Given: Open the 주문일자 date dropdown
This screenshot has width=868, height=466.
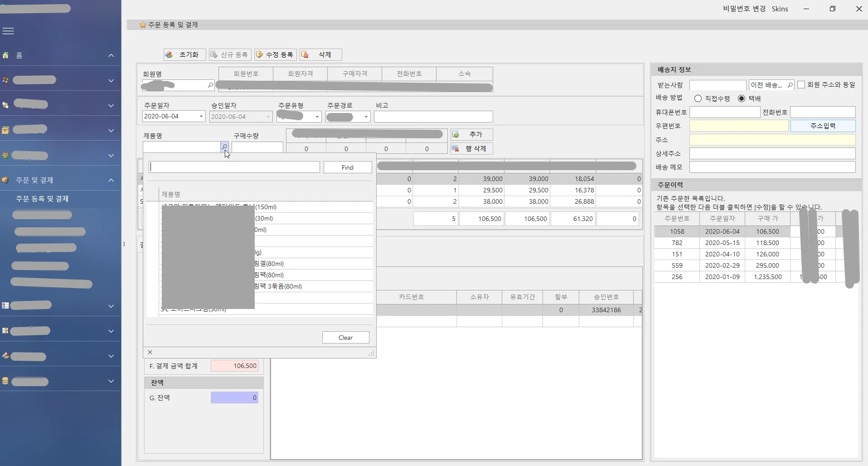Looking at the screenshot, I should tap(201, 117).
